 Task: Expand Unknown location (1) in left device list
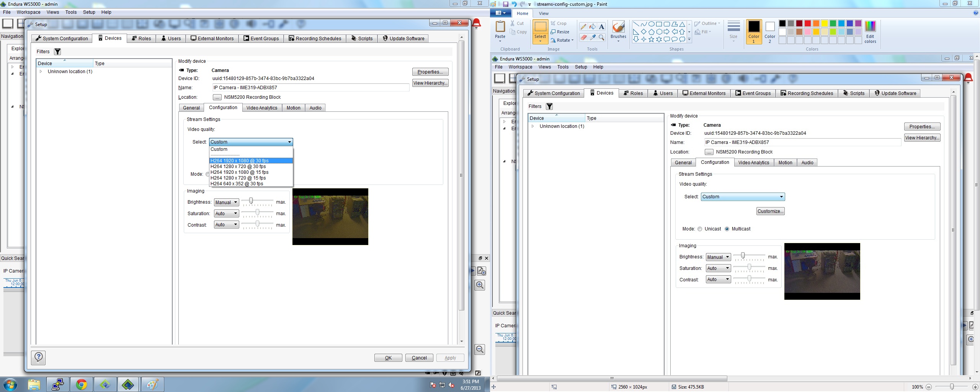(x=41, y=72)
